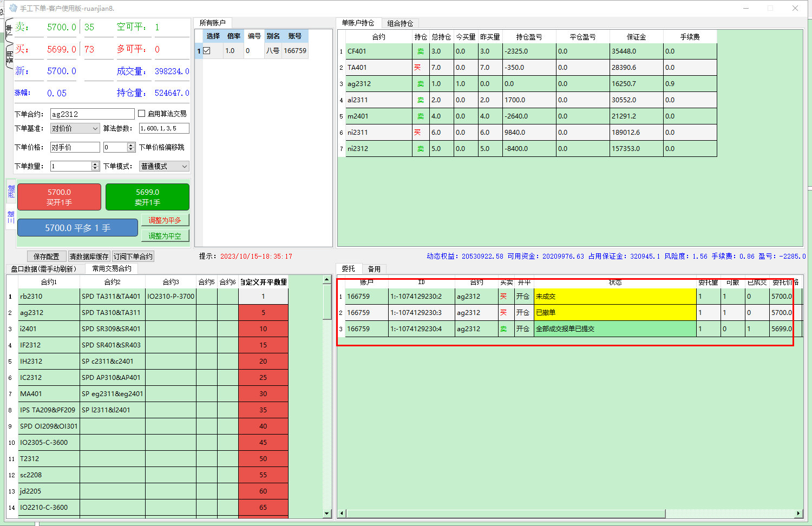812x526 pixels.
Task: Select the order row with status 已撤单
Action: [x=573, y=313]
